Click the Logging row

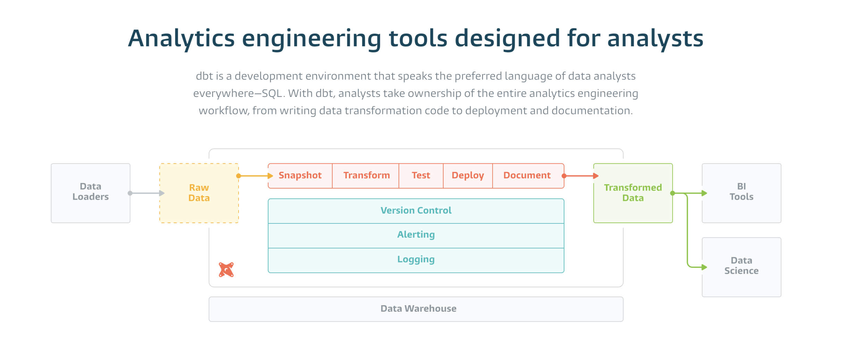(x=416, y=260)
